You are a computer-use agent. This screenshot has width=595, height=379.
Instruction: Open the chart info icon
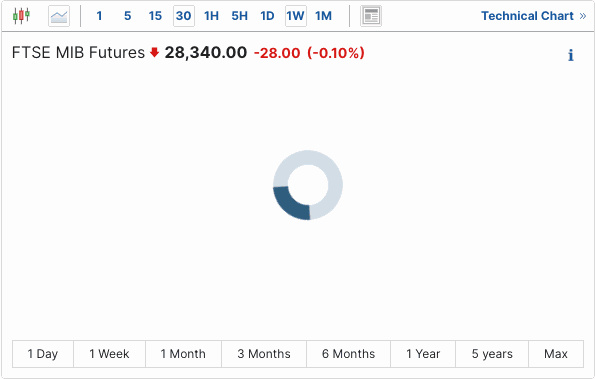click(570, 55)
